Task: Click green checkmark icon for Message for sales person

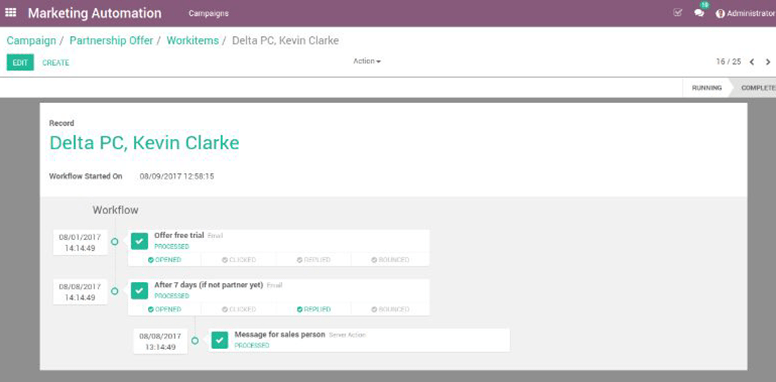Action: [219, 340]
